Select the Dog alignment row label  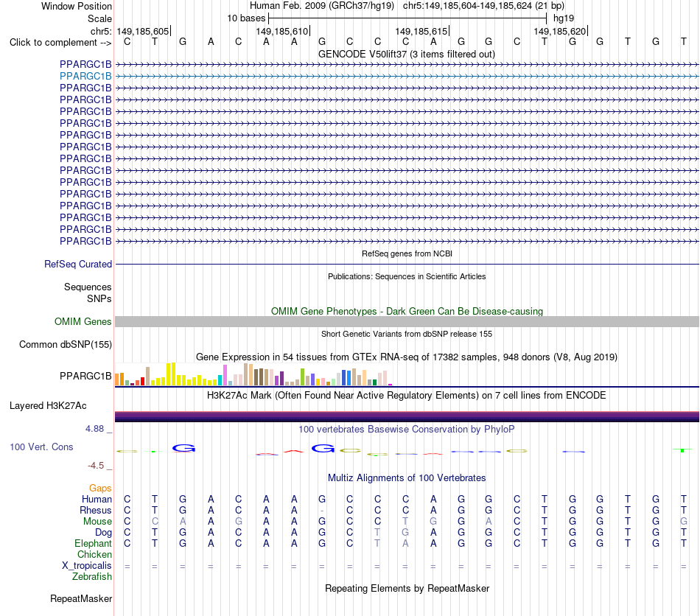point(104,533)
